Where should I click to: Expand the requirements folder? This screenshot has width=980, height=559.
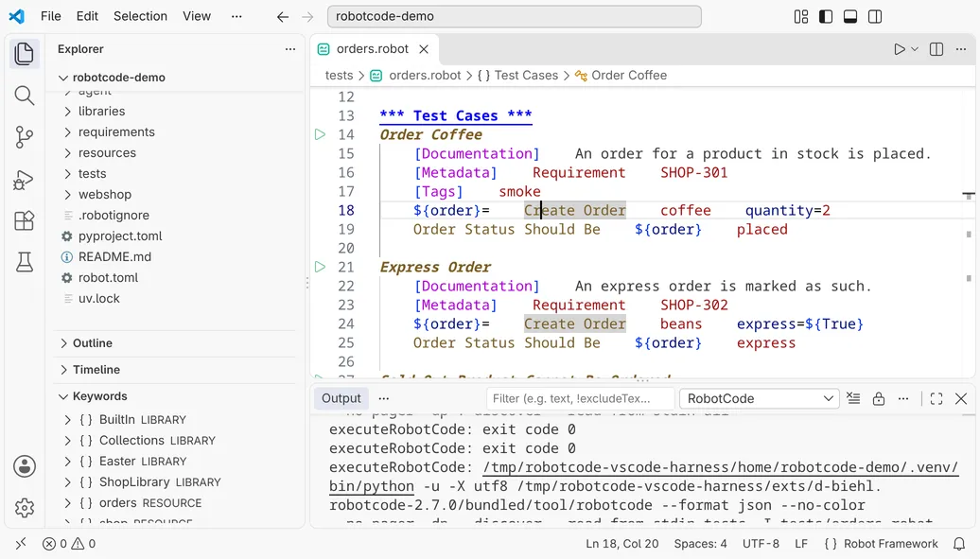click(176, 131)
